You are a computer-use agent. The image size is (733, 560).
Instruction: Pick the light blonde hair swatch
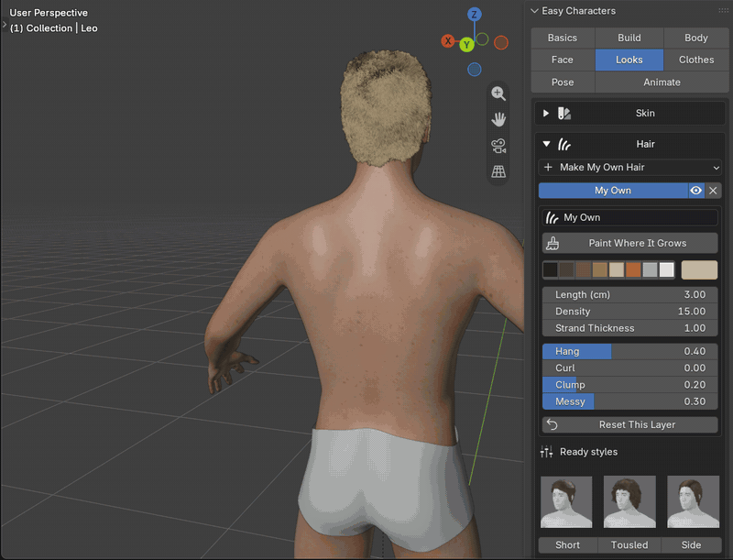[617, 269]
